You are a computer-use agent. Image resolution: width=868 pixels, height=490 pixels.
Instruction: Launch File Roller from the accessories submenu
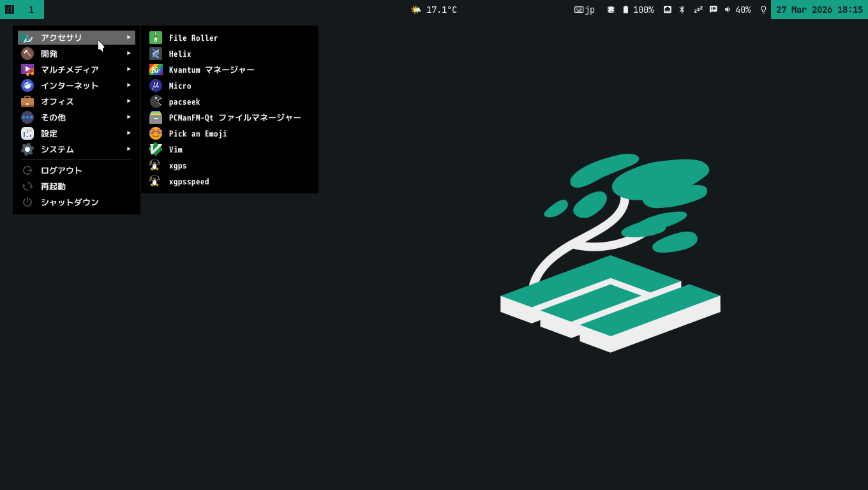(193, 38)
